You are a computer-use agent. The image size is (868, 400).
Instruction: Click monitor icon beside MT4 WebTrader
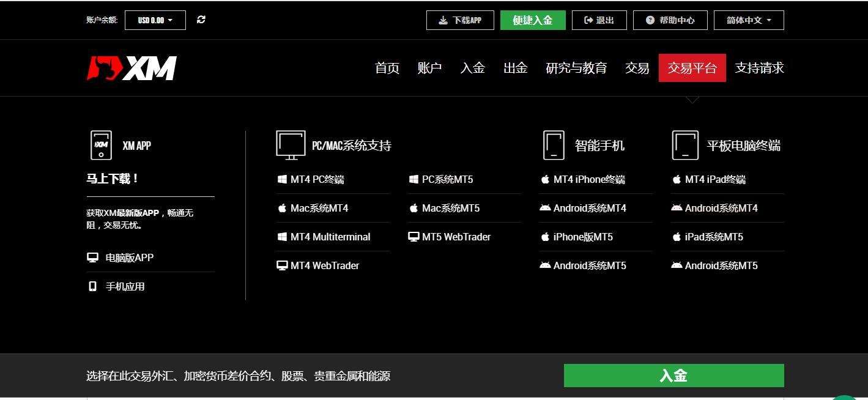[282, 265]
